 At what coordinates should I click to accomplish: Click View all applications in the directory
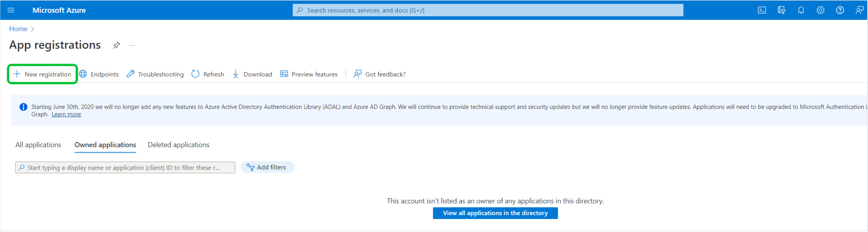pos(495,213)
